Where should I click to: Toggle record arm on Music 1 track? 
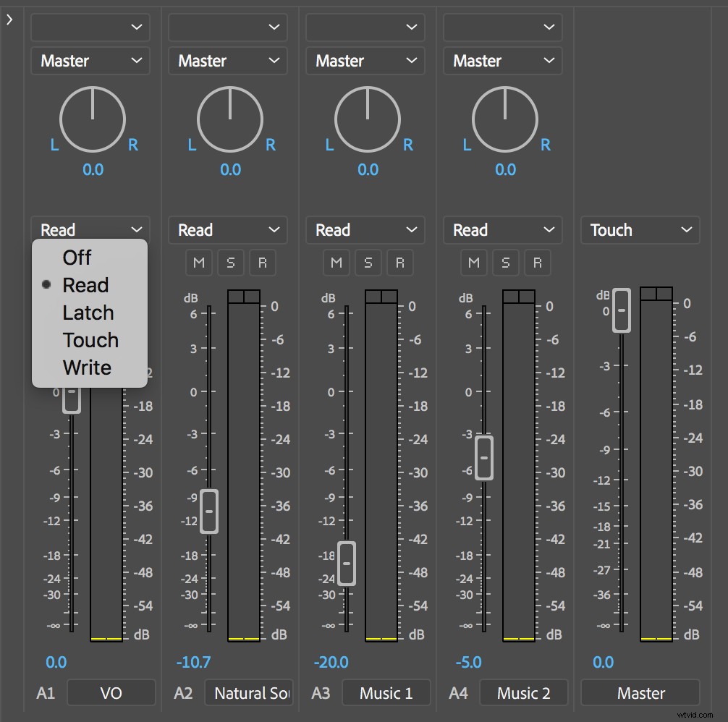pyautogui.click(x=400, y=263)
